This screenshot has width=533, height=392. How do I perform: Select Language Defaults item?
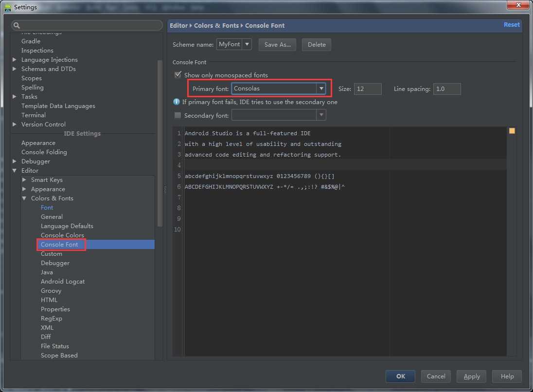[67, 226]
